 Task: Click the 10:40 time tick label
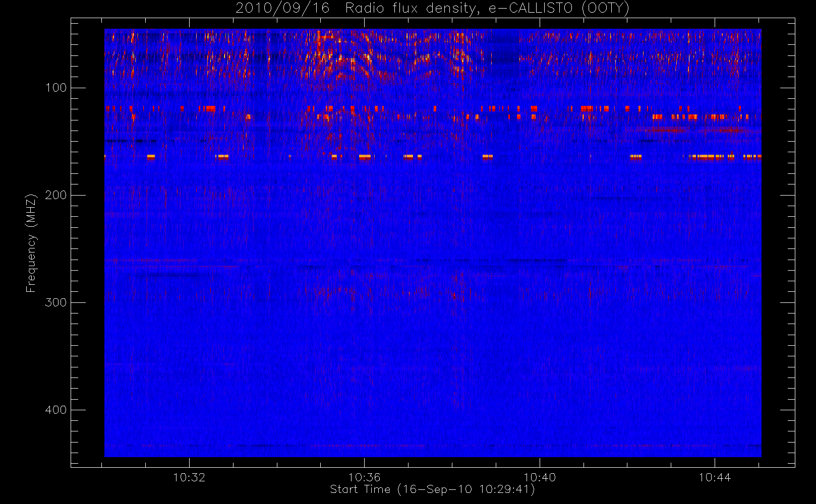[x=540, y=477]
